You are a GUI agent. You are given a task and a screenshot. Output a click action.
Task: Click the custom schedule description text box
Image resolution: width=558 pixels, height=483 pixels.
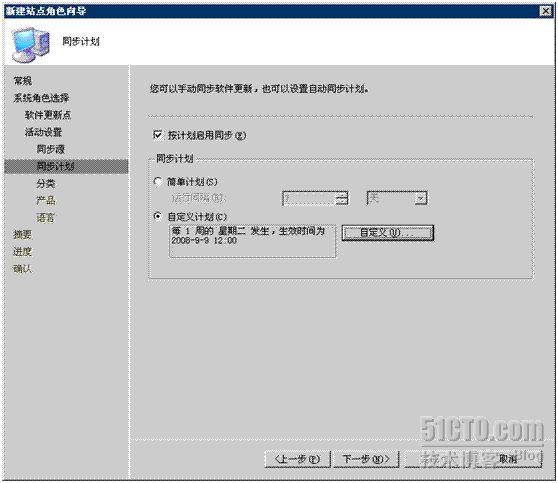[x=253, y=241]
